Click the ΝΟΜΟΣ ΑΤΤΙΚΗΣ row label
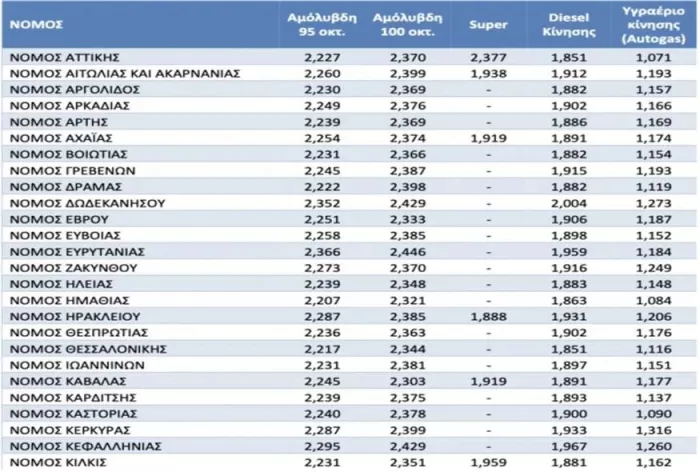 pyautogui.click(x=65, y=58)
